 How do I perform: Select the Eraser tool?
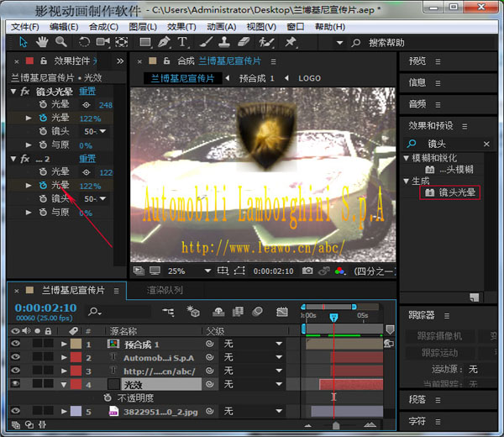click(244, 42)
